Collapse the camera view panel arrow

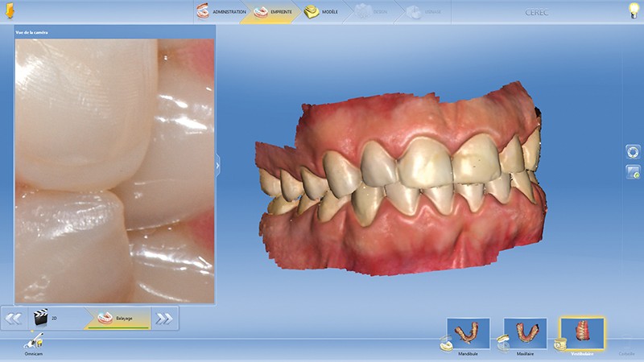tap(217, 165)
